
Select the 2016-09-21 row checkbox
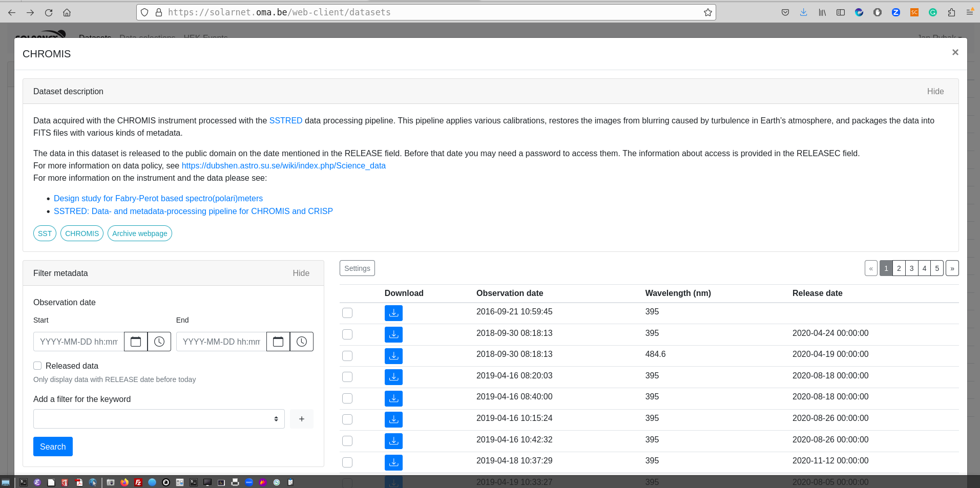click(x=347, y=313)
